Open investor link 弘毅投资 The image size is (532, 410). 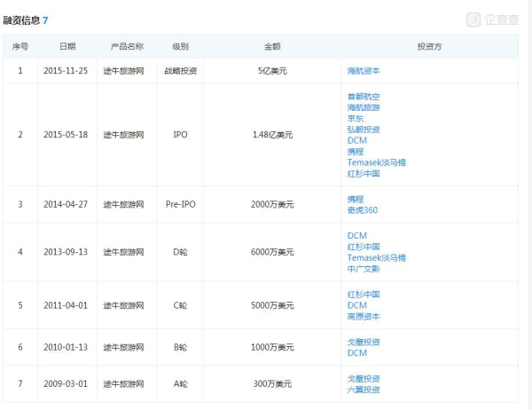pyautogui.click(x=364, y=130)
